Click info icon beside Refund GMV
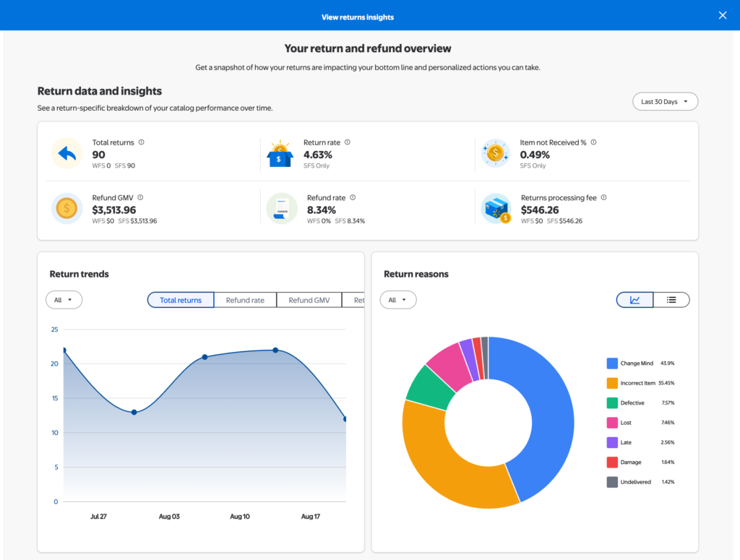The height and width of the screenshot is (560, 740). [140, 197]
